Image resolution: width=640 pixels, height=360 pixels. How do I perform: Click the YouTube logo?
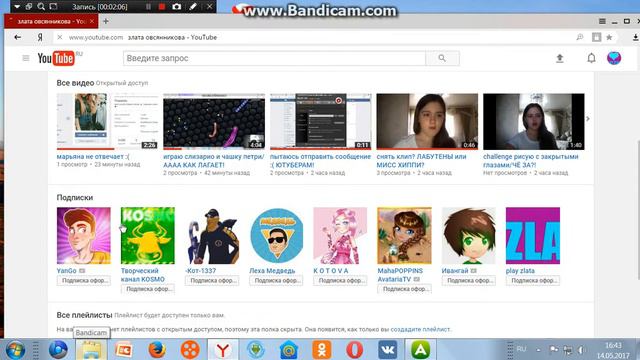pos(56,58)
